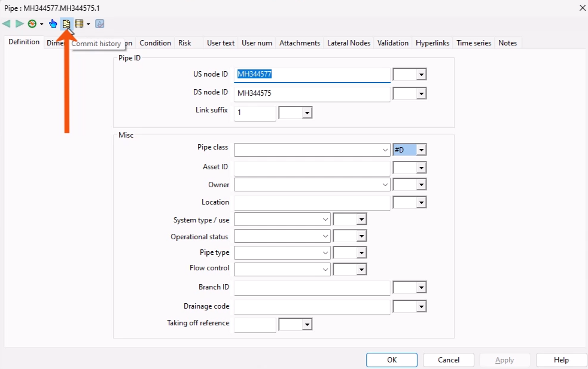Expand the locate icon's dropdown arrow
588x369 pixels.
(41, 24)
